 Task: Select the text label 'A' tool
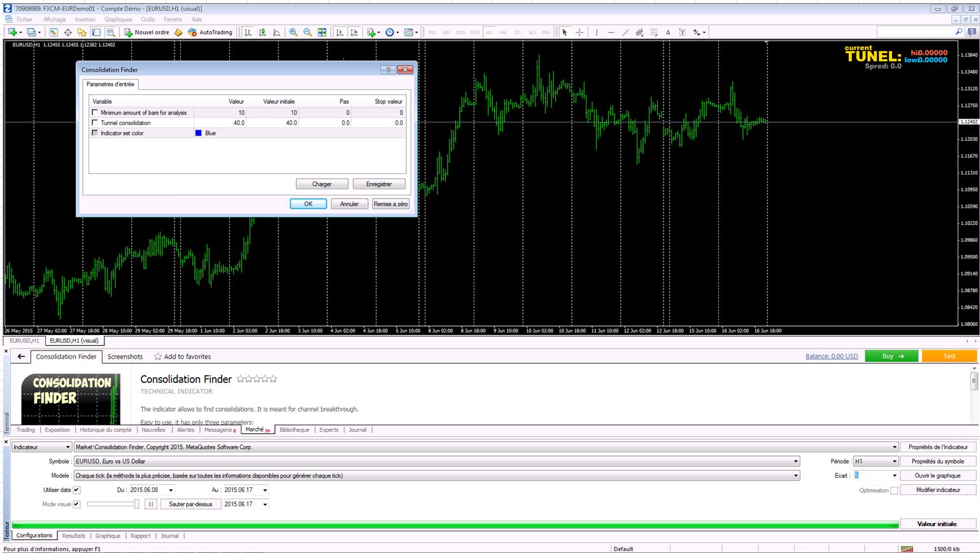[x=668, y=32]
